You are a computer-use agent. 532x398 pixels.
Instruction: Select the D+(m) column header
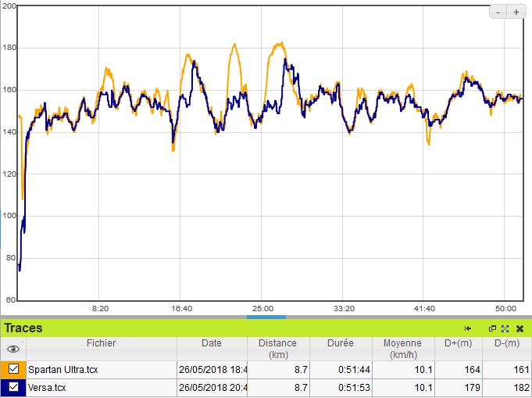[x=459, y=343]
